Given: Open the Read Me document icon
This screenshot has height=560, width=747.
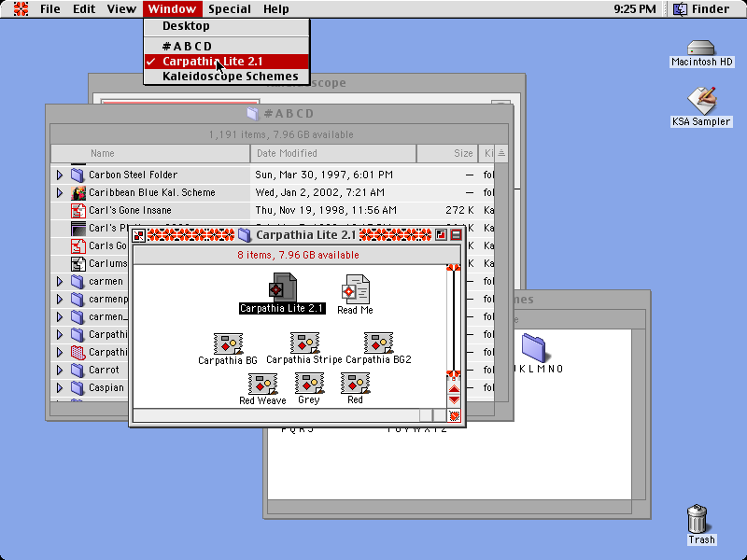Looking at the screenshot, I should [x=356, y=289].
